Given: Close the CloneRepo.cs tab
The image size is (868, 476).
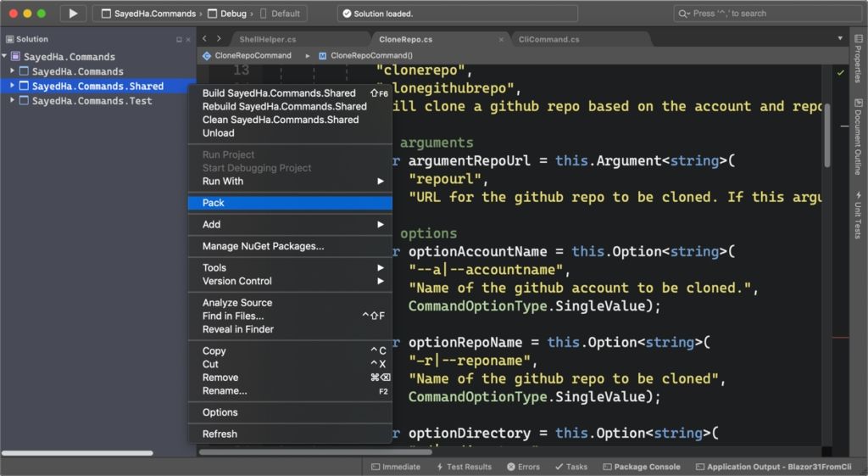Looking at the screenshot, I should [501, 39].
